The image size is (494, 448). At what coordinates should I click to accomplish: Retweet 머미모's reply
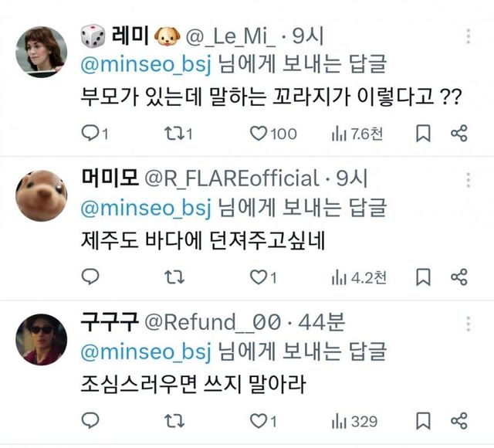(x=176, y=277)
